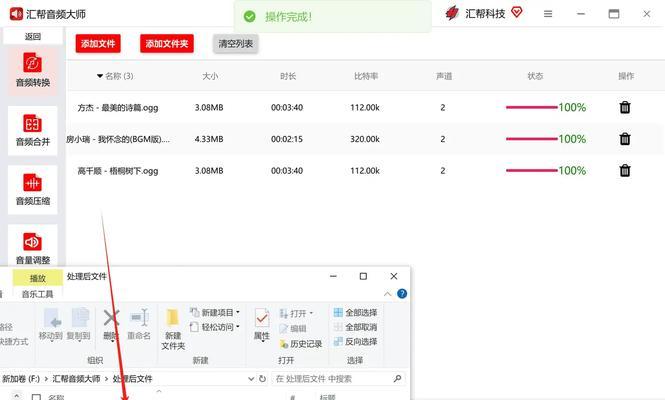Image resolution: width=665 pixels, height=400 pixels.
Task: Click the Explorer search magnifier icon
Action: click(397, 378)
